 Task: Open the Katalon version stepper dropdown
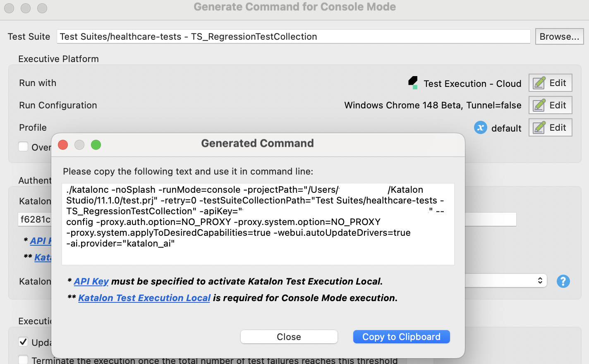[540, 280]
